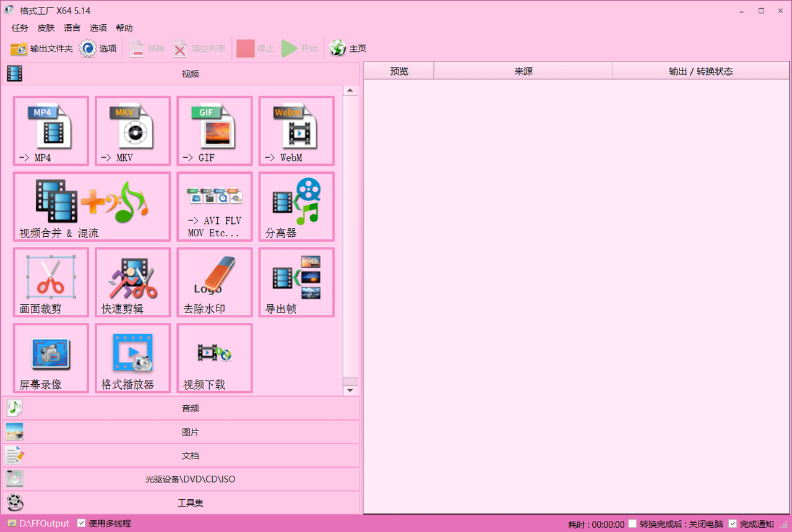Click the video list scrollbar down arrow
Screen dimensions: 792x532
click(x=350, y=390)
